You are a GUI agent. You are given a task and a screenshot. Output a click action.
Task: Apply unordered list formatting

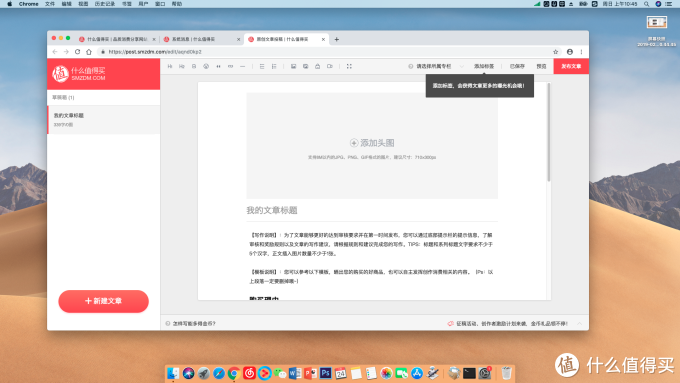click(262, 66)
